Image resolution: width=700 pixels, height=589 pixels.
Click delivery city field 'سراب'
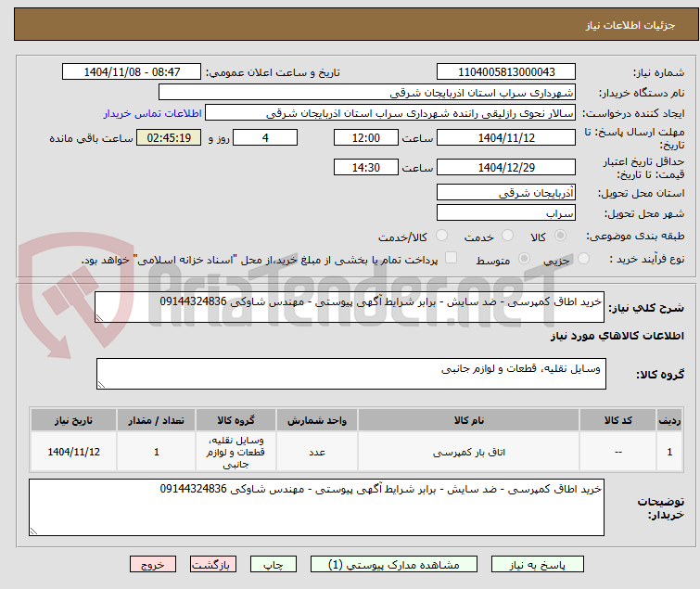point(506,212)
